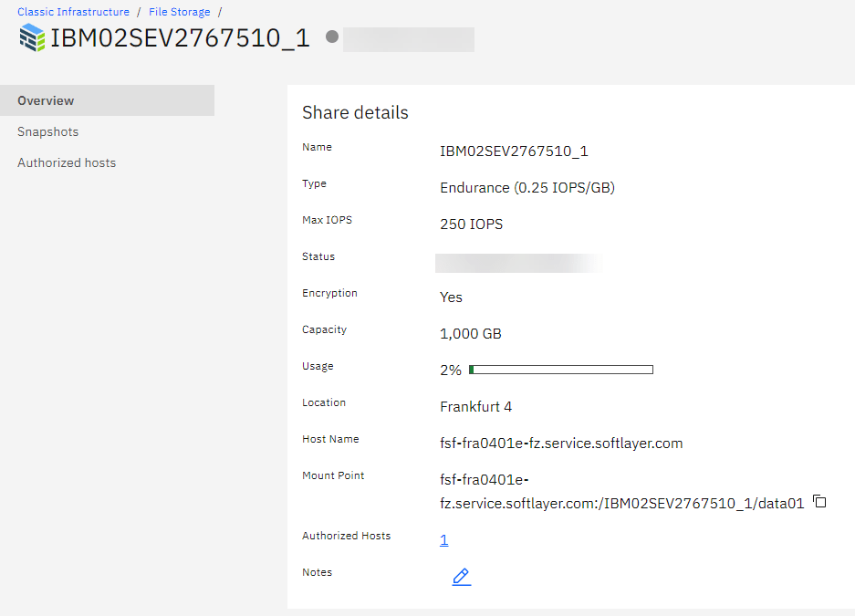
Task: Click the Share details heading
Action: pos(355,112)
